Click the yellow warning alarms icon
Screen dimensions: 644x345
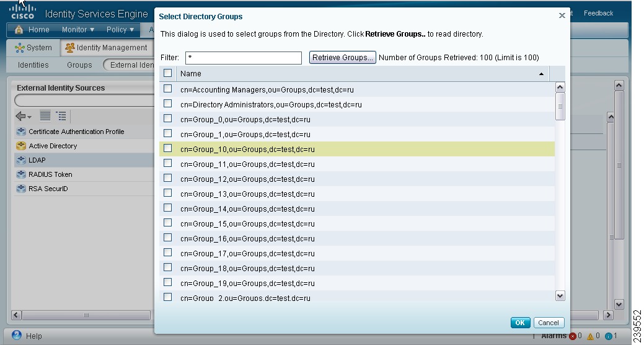[x=590, y=336]
